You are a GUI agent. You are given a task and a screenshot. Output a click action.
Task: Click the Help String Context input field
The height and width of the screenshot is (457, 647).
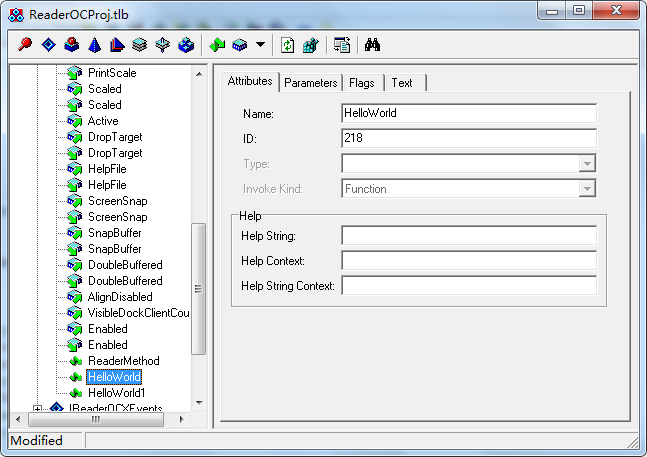469,285
